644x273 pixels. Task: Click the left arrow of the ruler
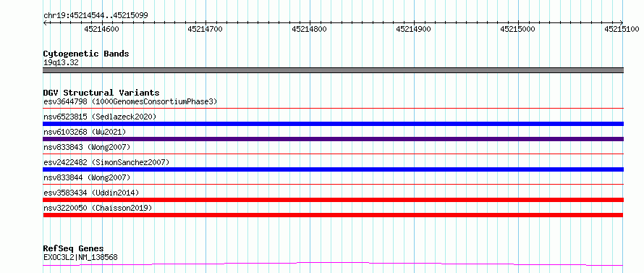tap(45, 23)
